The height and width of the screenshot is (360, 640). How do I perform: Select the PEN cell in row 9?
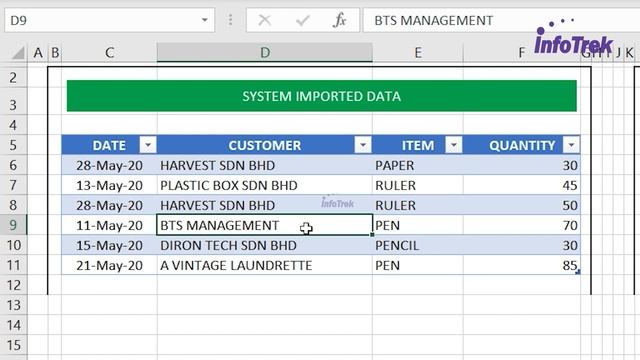click(x=418, y=225)
